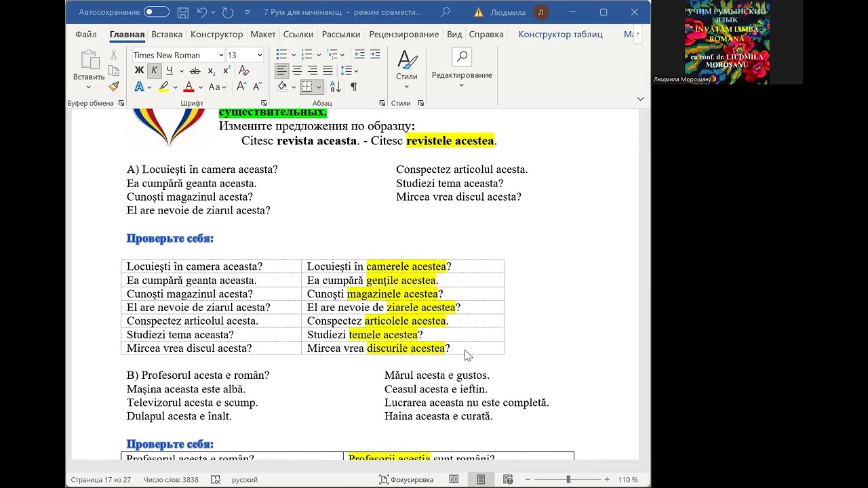Toggle underline Ч formatting

coord(170,70)
